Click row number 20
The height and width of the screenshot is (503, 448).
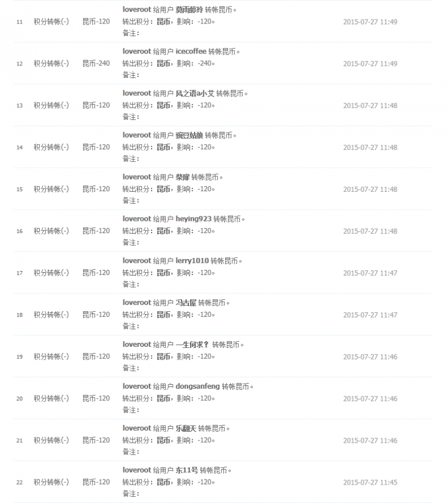coord(20,398)
